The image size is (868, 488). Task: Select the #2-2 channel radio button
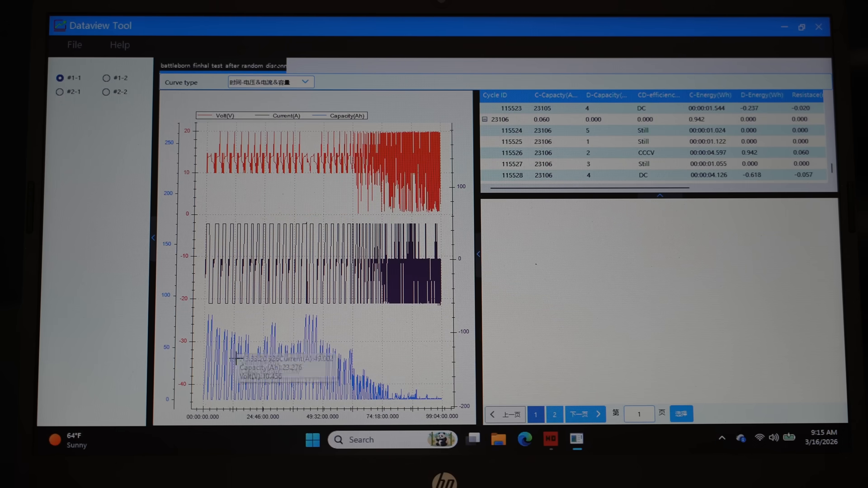point(106,92)
